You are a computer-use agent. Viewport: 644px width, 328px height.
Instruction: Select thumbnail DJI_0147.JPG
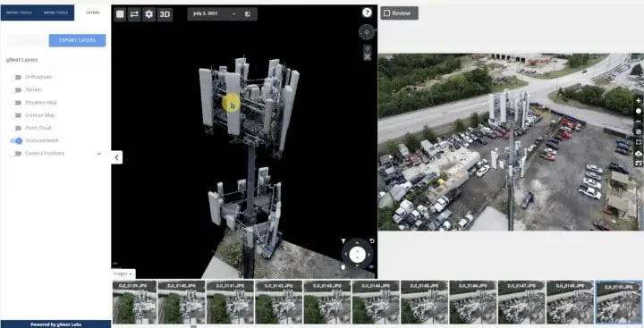point(521,302)
